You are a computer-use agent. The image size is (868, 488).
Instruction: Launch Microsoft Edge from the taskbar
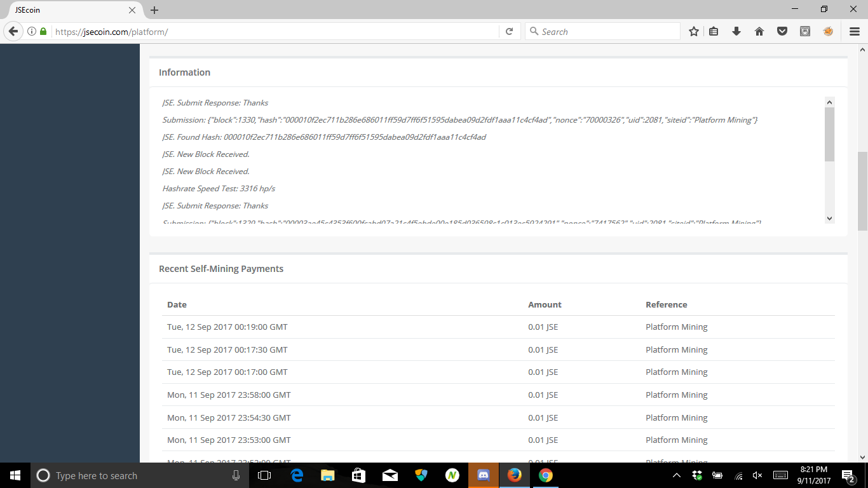297,475
